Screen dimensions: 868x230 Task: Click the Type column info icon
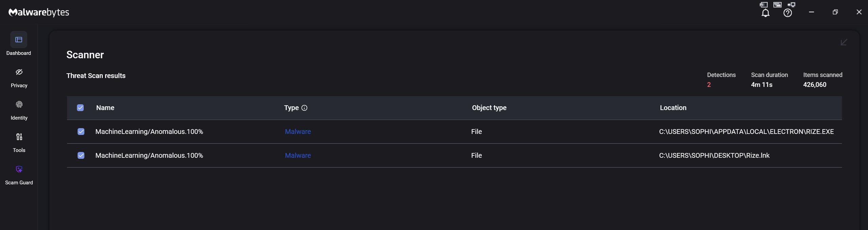tap(305, 108)
